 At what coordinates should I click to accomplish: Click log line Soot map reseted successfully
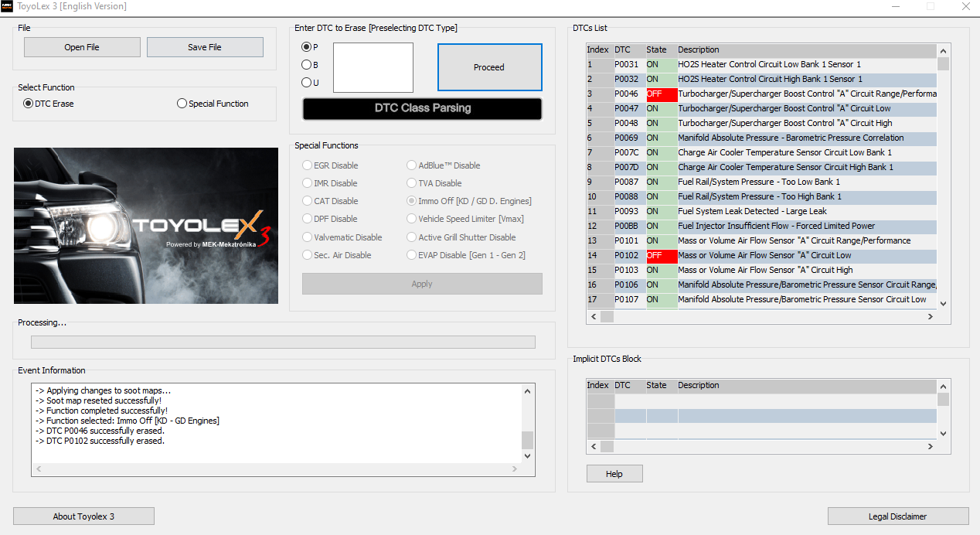click(x=98, y=400)
